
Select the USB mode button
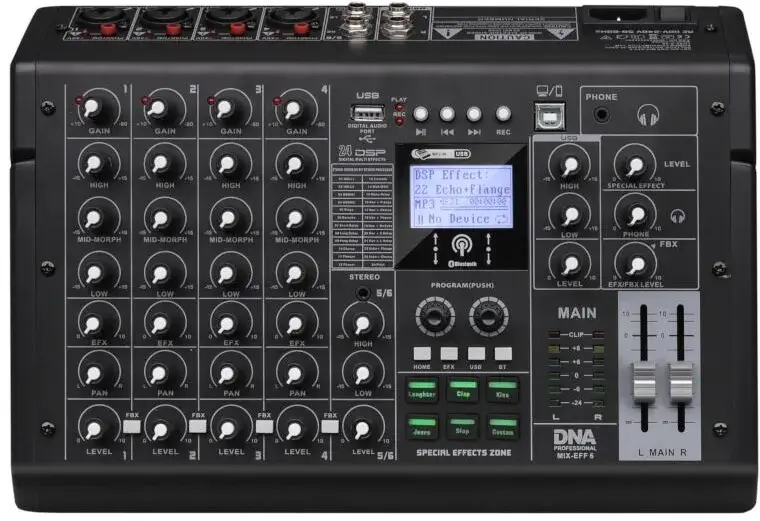tap(476, 353)
